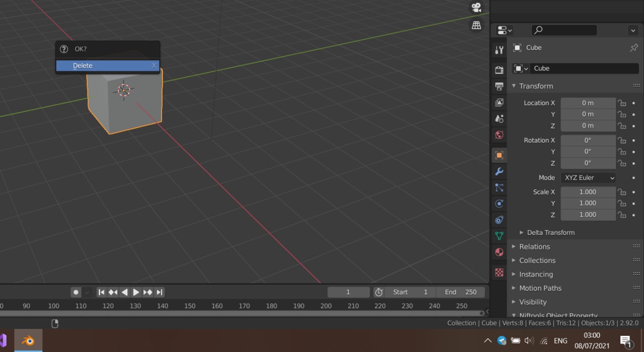This screenshot has height=352, width=644.
Task: Open the Output properties tab
Action: point(499,86)
